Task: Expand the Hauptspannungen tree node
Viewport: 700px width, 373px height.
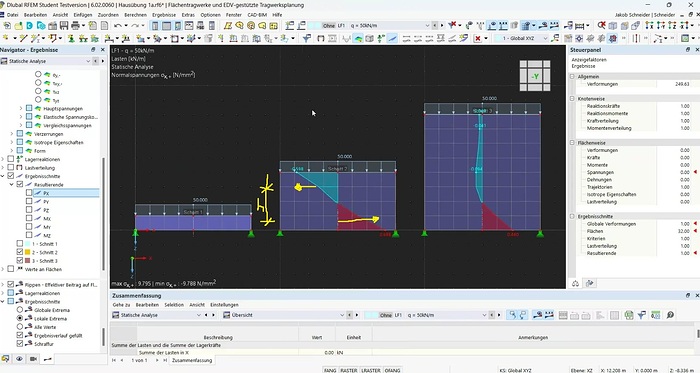Action: [x=21, y=108]
